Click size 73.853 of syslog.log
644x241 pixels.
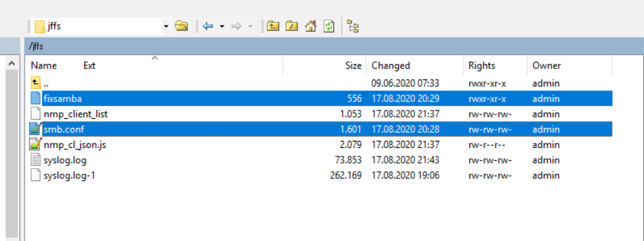(x=349, y=160)
